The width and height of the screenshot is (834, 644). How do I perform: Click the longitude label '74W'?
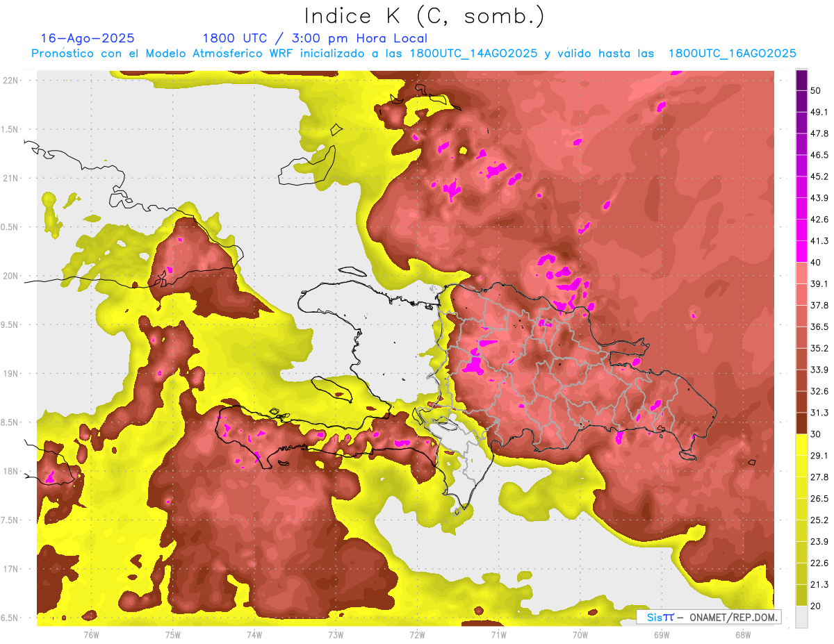(x=254, y=635)
